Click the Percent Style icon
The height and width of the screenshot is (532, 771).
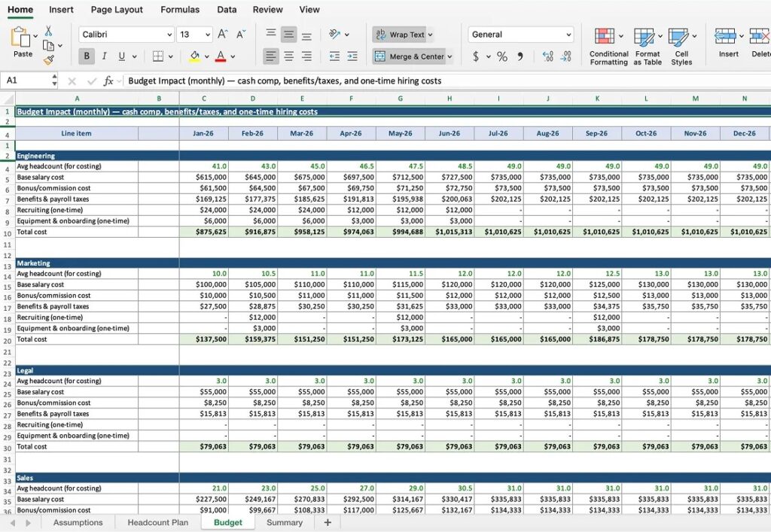coord(501,56)
